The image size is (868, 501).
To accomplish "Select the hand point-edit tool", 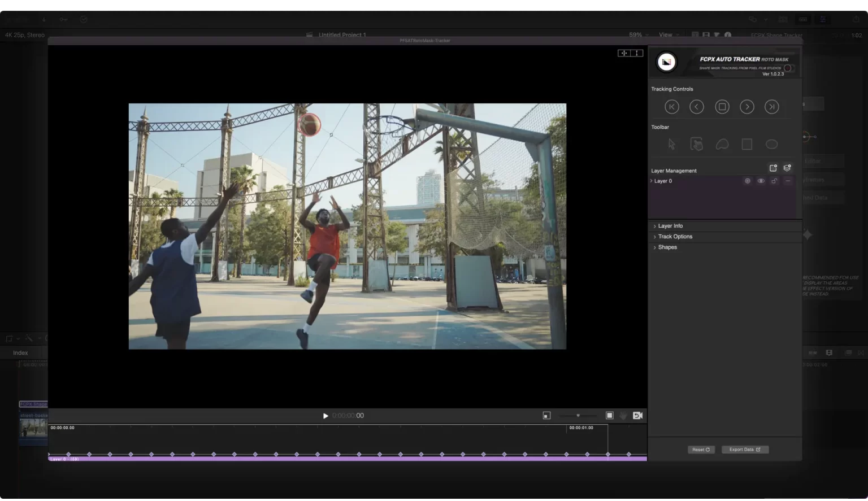I will 697,145.
